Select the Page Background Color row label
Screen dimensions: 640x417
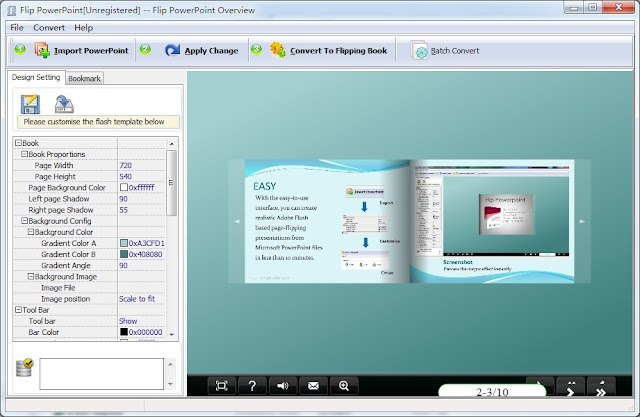pyautogui.click(x=67, y=187)
